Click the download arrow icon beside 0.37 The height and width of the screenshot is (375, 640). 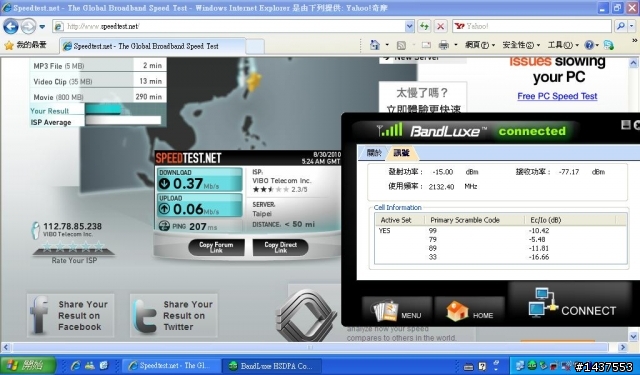pyautogui.click(x=164, y=184)
